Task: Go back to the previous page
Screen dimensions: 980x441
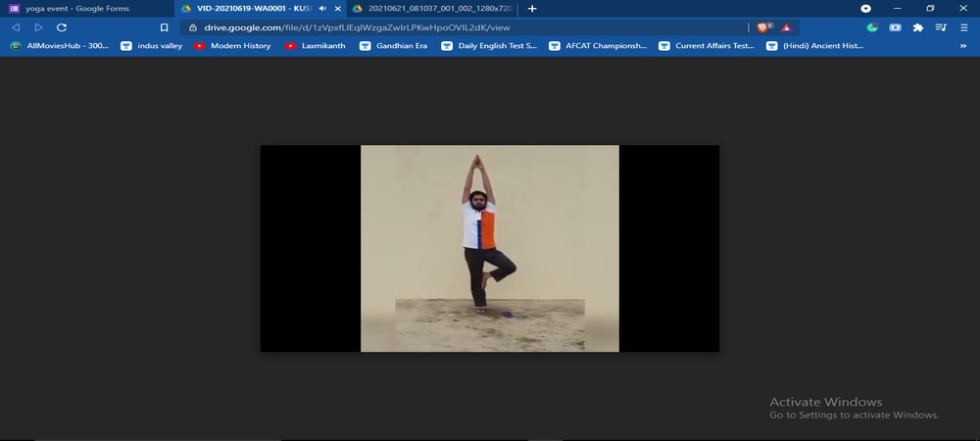Action: (x=16, y=27)
